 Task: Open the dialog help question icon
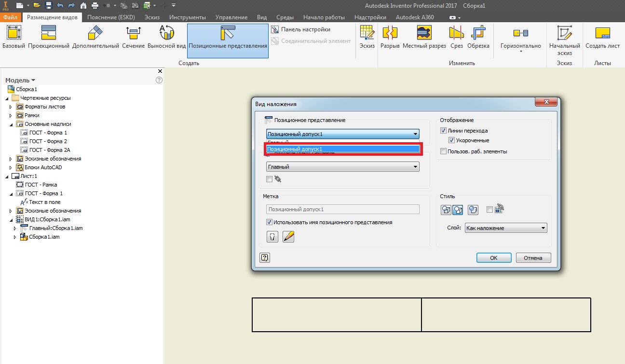pos(264,257)
